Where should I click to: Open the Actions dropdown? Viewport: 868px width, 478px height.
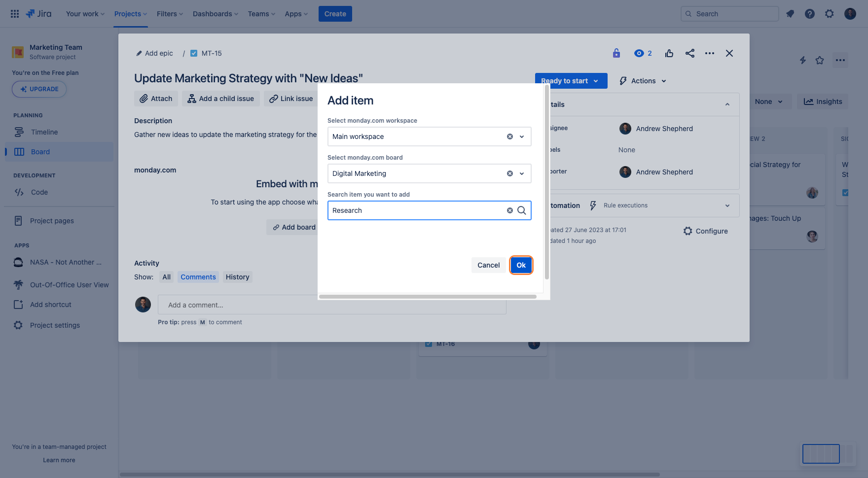coord(643,81)
